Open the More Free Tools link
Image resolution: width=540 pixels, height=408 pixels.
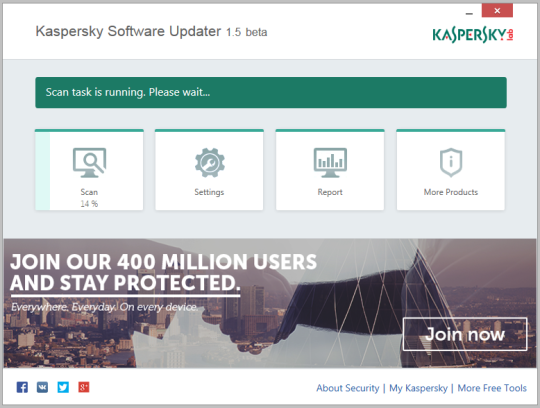pyautogui.click(x=492, y=388)
